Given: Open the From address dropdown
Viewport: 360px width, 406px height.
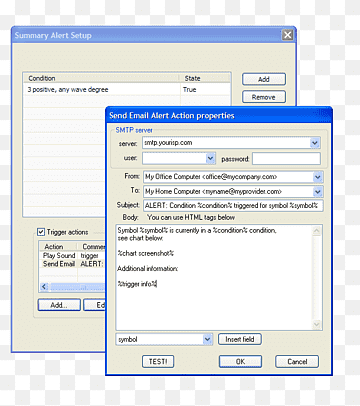Looking at the screenshot, I should pos(318,177).
